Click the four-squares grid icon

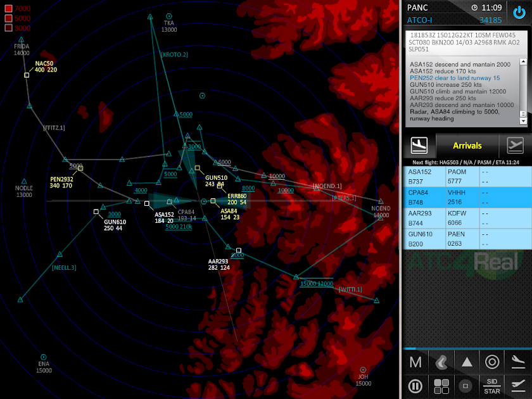[x=441, y=386]
